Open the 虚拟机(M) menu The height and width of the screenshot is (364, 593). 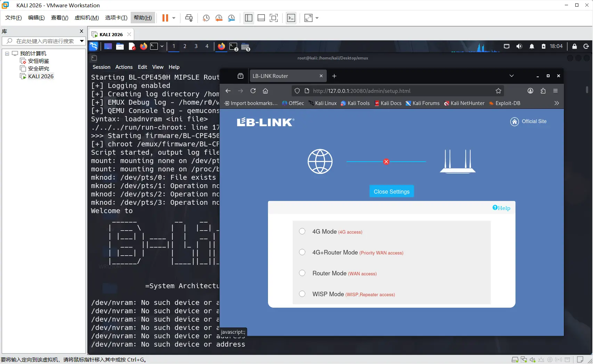[87, 18]
